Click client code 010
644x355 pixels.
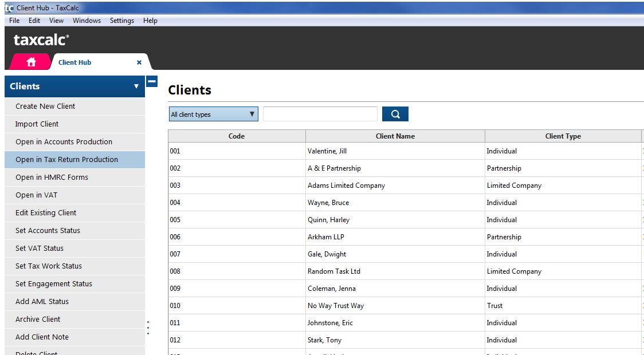coord(175,306)
